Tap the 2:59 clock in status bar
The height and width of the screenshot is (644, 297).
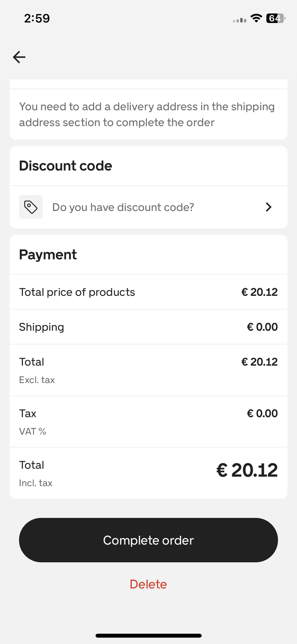coord(37,19)
